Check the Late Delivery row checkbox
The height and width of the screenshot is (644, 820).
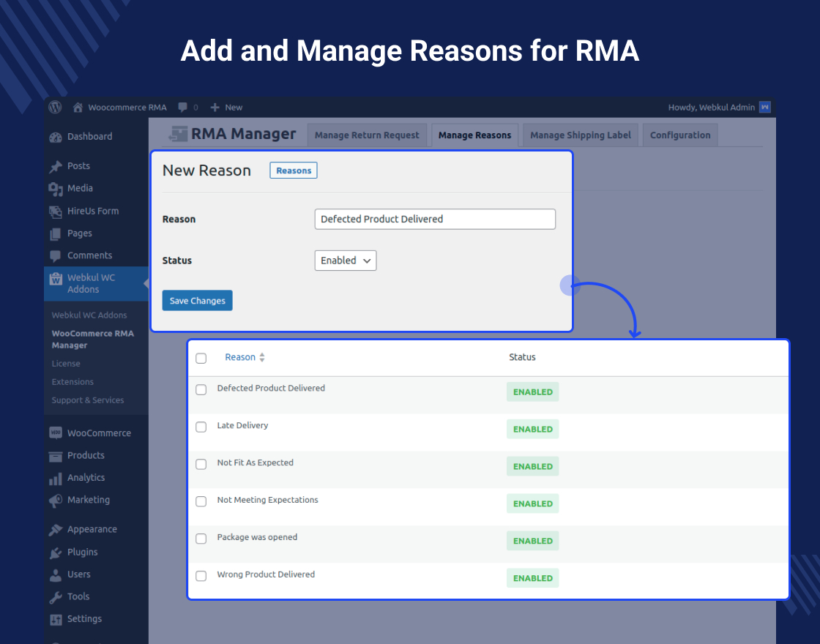coord(201,427)
